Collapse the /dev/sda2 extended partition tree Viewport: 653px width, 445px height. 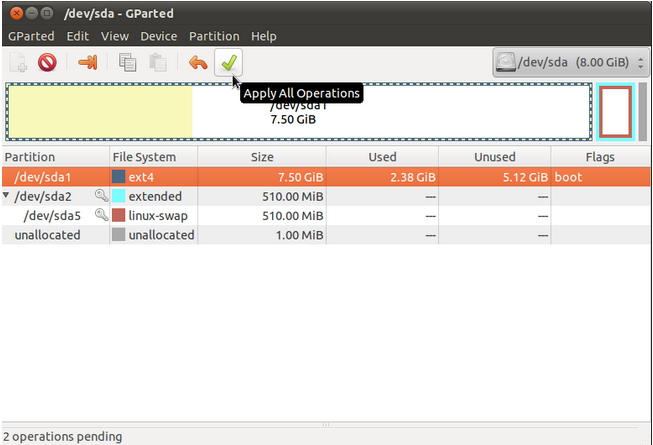click(8, 196)
